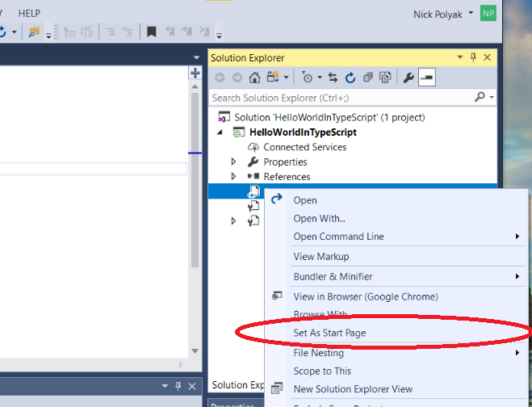Viewport: 532px width, 407px height.
Task: Select Bundler & Minifier submenu
Action: point(396,277)
